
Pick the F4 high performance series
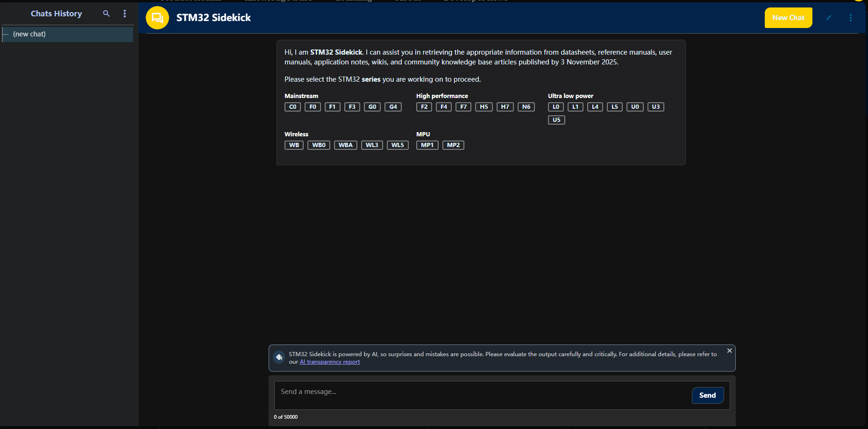(444, 107)
